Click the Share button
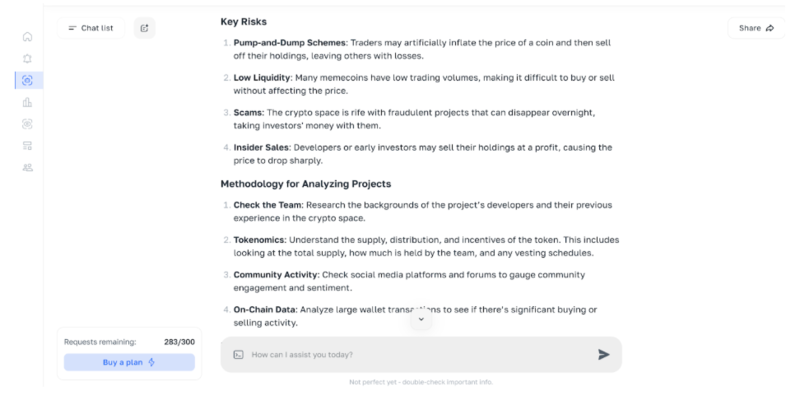 point(756,28)
